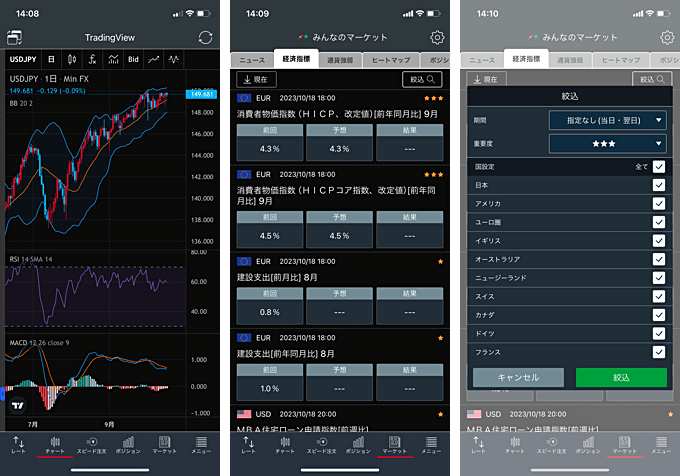Tap TradingView logo on chart corner
This screenshot has width=680, height=476.
pos(17,408)
